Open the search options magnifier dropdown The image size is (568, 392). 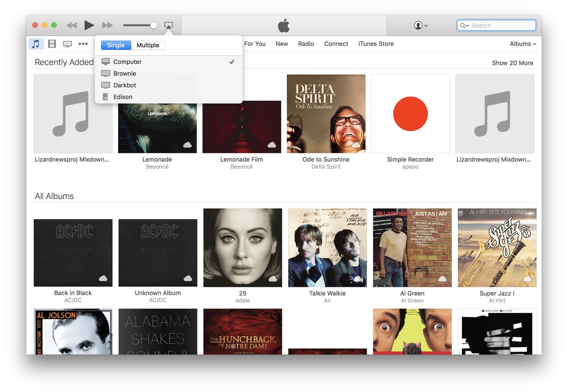(x=464, y=26)
